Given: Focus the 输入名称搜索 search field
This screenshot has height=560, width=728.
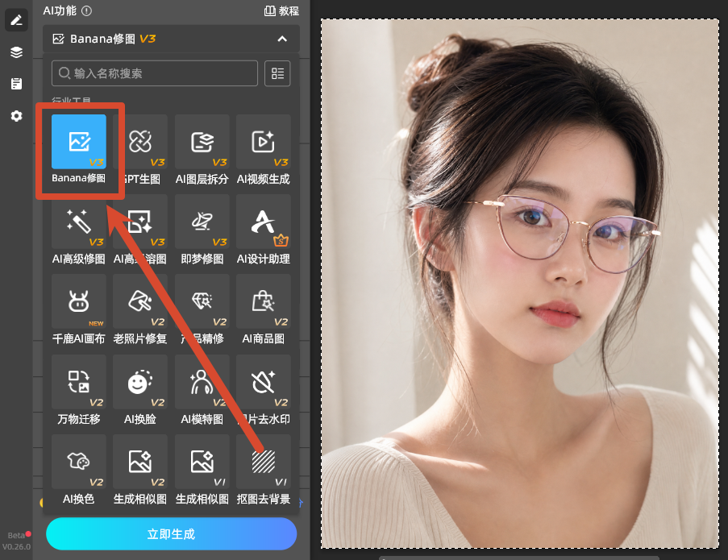Looking at the screenshot, I should 155,73.
